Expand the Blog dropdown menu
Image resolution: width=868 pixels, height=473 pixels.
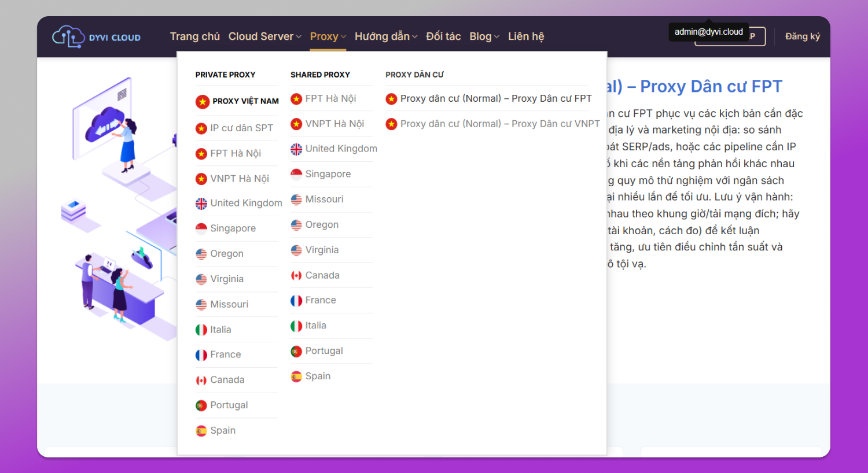pyautogui.click(x=484, y=36)
